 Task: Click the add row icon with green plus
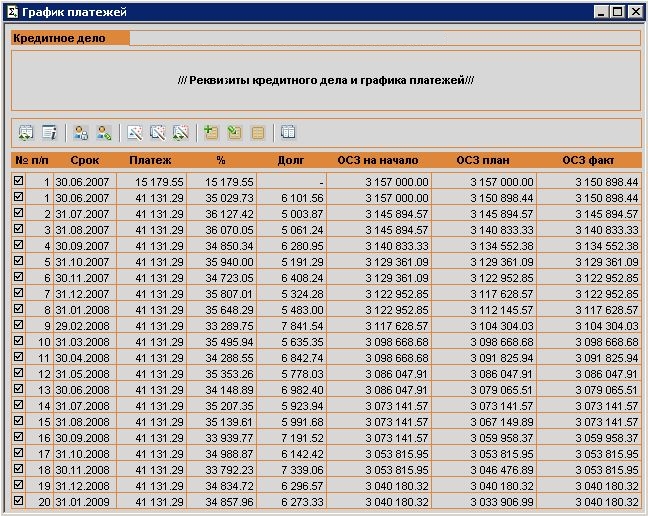211,132
